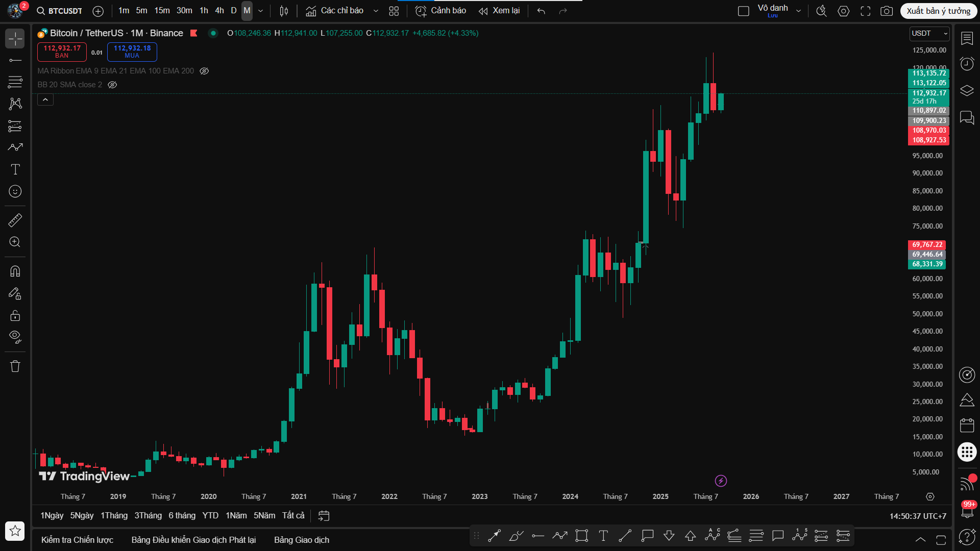Set date range to YTD
Image resolution: width=980 pixels, height=551 pixels.
(210, 516)
